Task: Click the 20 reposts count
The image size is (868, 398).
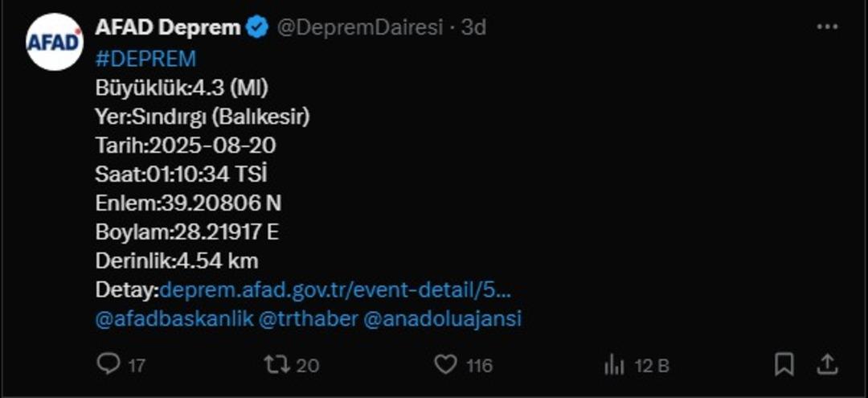Action: [x=307, y=366]
